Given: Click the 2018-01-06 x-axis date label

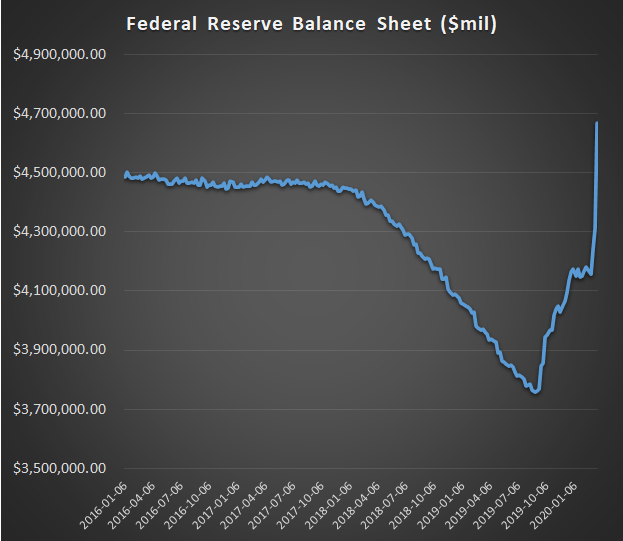Looking at the screenshot, I should point(329,503).
